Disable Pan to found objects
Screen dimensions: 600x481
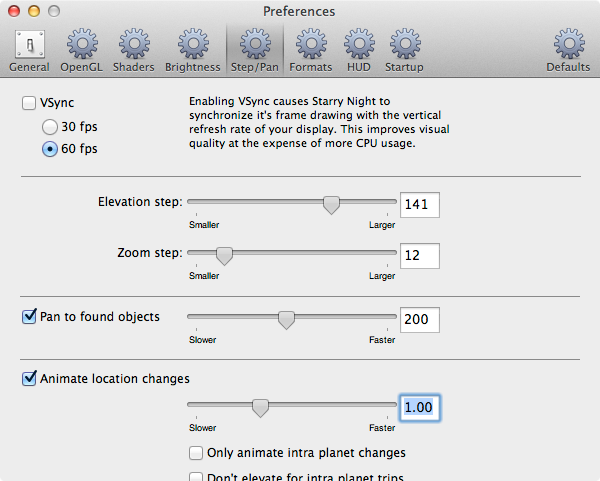tap(28, 317)
